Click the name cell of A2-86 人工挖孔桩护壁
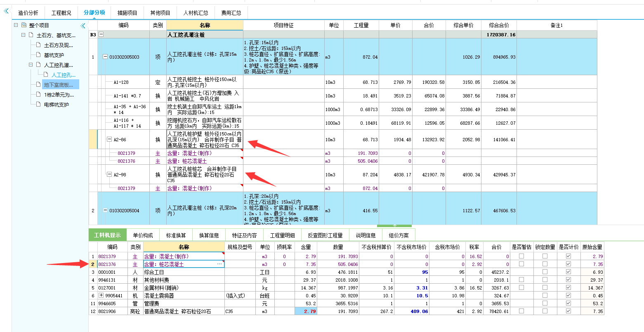 point(205,140)
